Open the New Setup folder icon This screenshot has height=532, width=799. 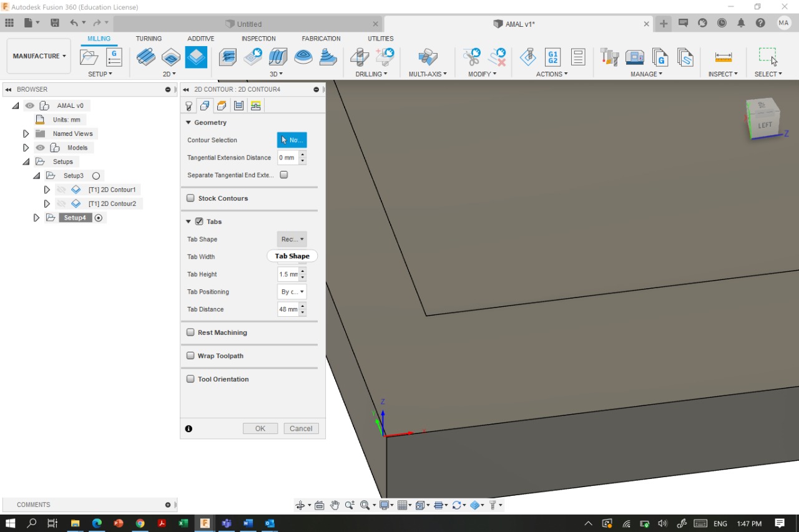coord(89,57)
